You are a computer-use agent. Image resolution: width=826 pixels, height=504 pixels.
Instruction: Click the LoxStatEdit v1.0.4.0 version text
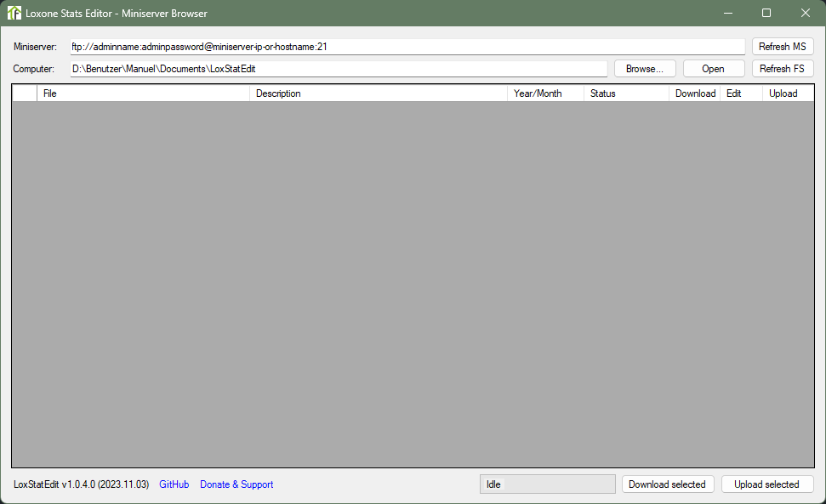[81, 484]
